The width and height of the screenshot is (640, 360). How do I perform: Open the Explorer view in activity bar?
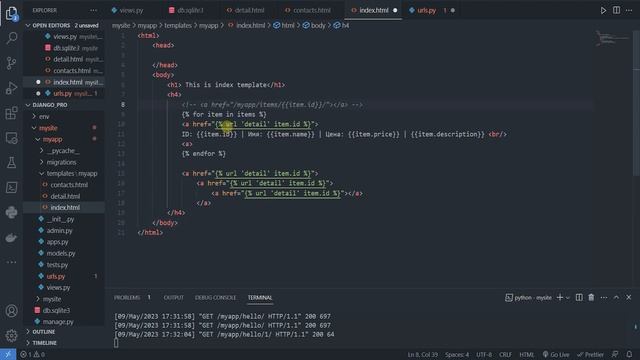(x=11, y=13)
